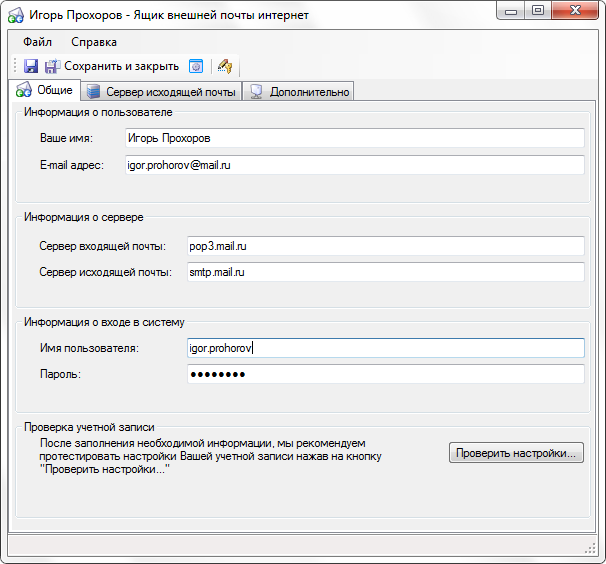Click the resize grip in status bar
The image size is (606, 564).
click(589, 548)
